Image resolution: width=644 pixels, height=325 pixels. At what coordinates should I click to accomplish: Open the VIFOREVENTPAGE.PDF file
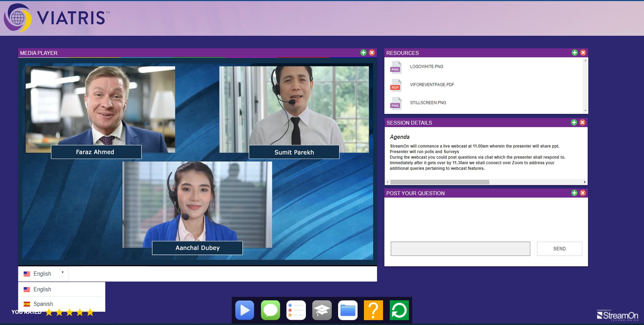tap(432, 85)
